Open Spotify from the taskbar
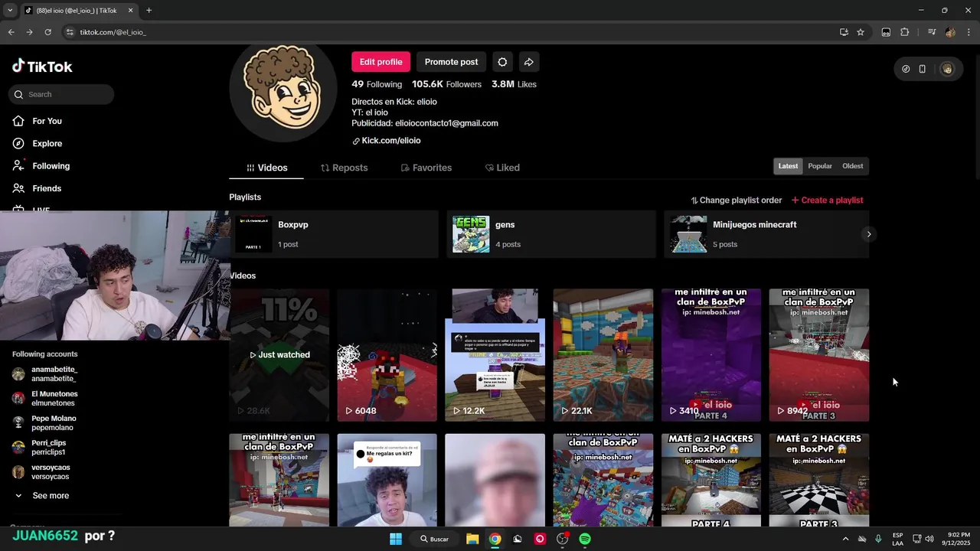 click(585, 539)
